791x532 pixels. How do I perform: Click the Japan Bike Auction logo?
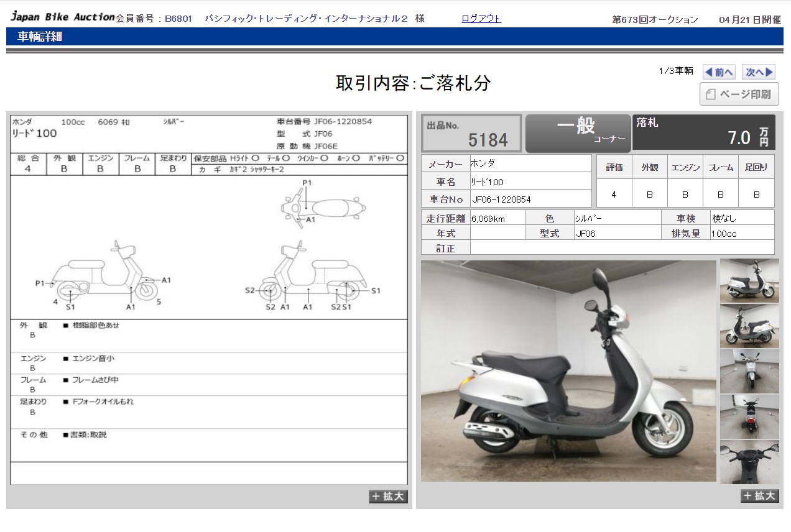[x=62, y=17]
